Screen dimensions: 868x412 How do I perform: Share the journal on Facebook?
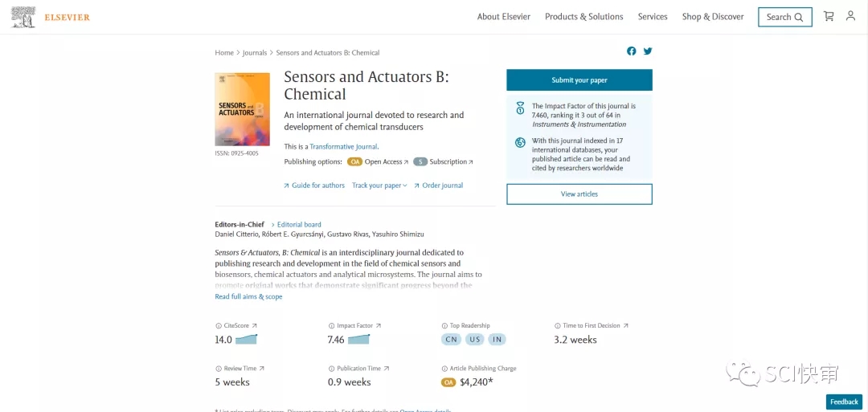click(x=632, y=51)
